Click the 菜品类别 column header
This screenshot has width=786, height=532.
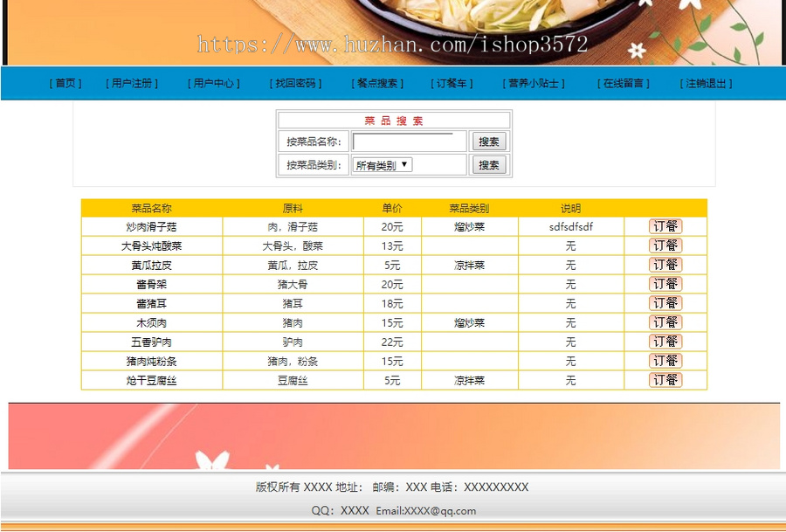[469, 208]
